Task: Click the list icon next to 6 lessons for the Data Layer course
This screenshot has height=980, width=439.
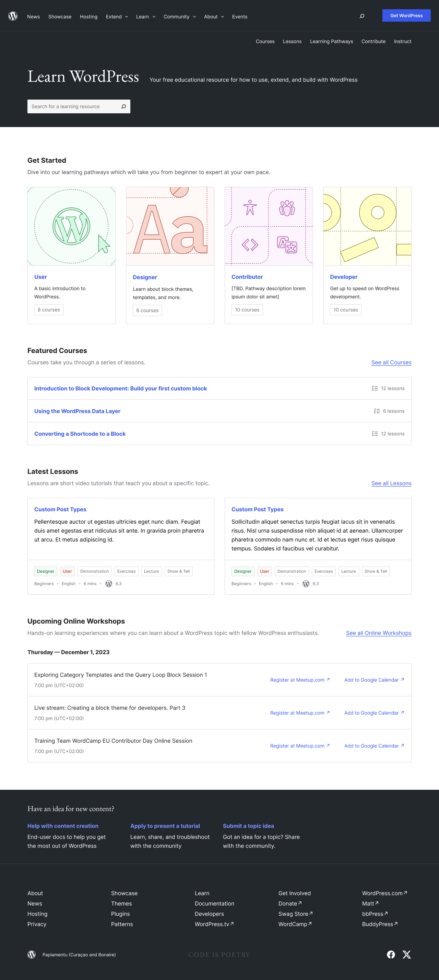Action: tap(377, 411)
